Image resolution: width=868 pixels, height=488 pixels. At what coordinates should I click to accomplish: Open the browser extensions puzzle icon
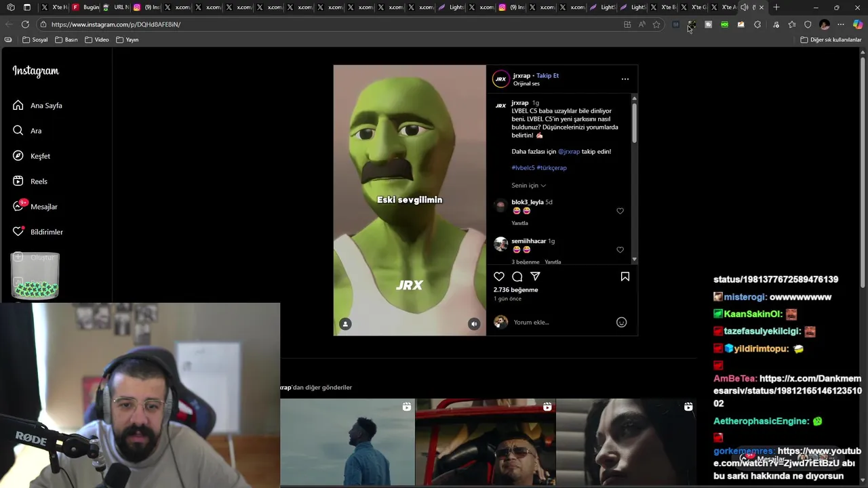[x=757, y=24]
